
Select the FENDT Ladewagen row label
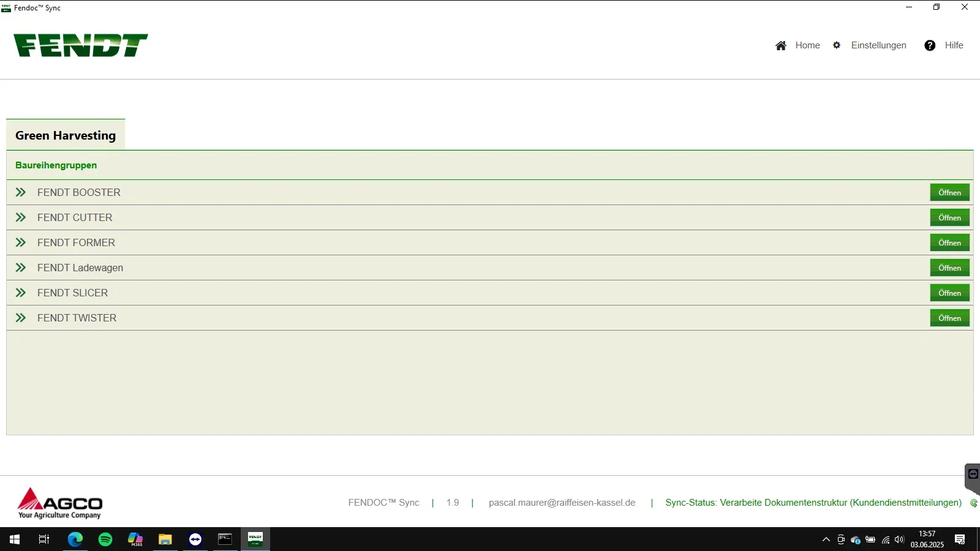pos(80,268)
